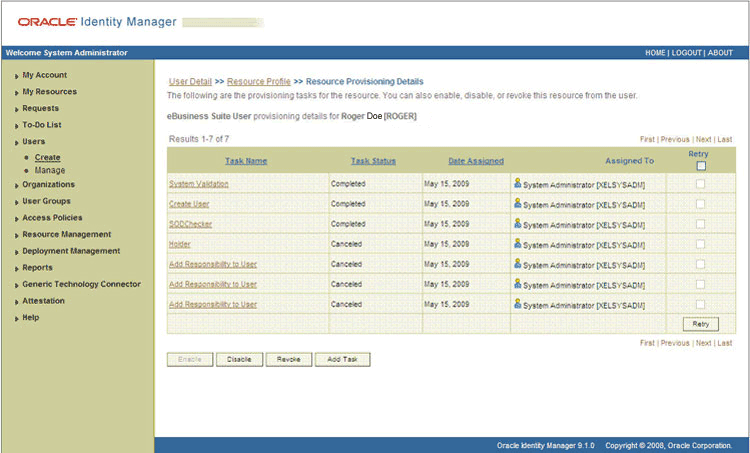Image resolution: width=750 pixels, height=453 pixels.
Task: Open Reports menu item
Action: [x=37, y=267]
